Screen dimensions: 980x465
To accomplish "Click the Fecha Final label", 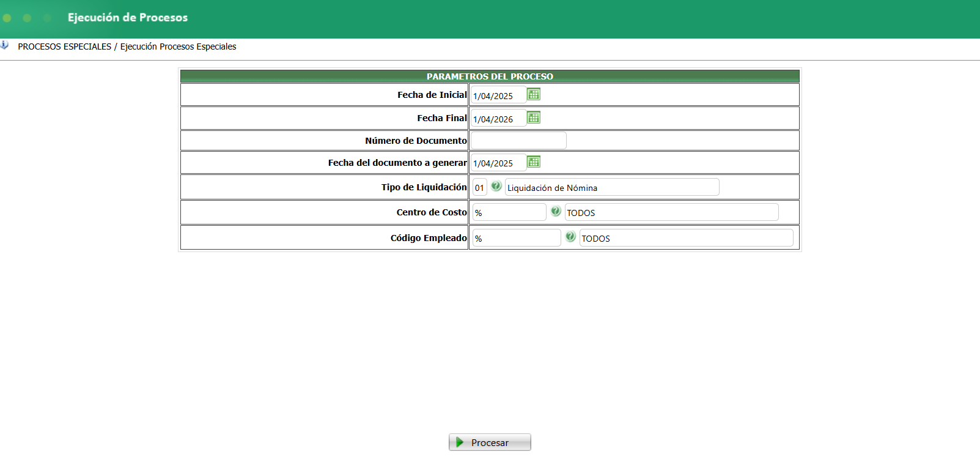I will coord(442,118).
